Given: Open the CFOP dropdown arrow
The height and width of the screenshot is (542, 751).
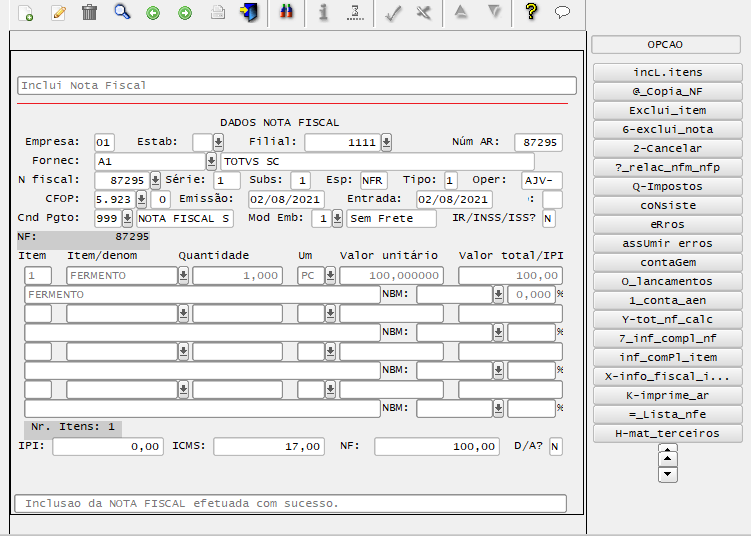Looking at the screenshot, I should [x=141, y=199].
